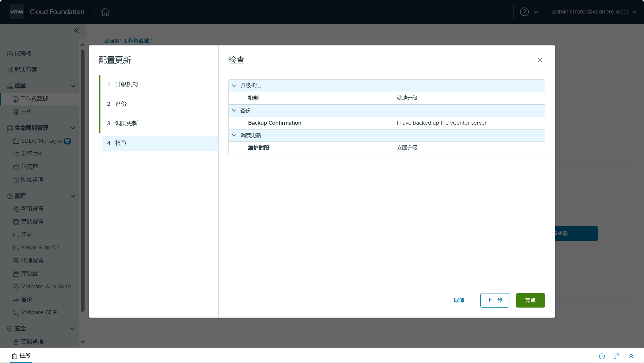This screenshot has height=363, width=644.
Task: Click the Backup Confirmation label
Action: [x=275, y=123]
